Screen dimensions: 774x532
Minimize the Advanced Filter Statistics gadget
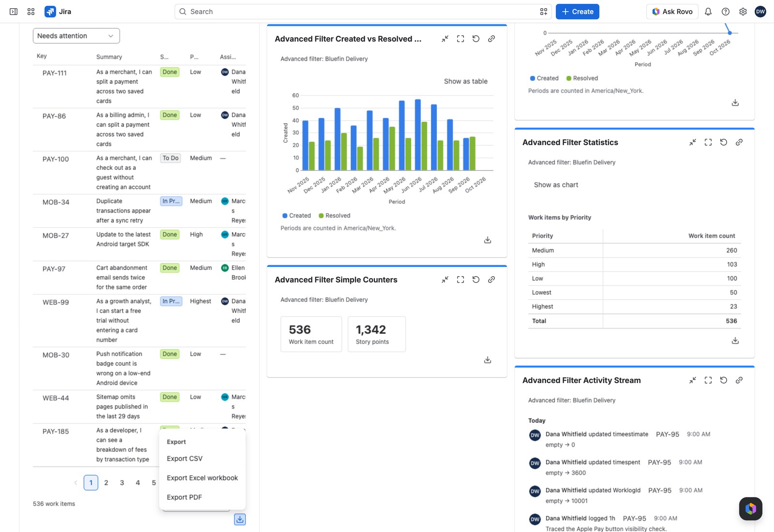coord(693,142)
